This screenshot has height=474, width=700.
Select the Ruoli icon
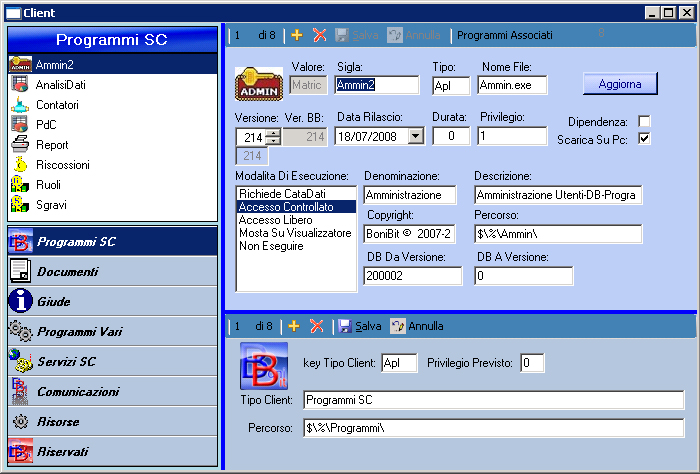(20, 185)
